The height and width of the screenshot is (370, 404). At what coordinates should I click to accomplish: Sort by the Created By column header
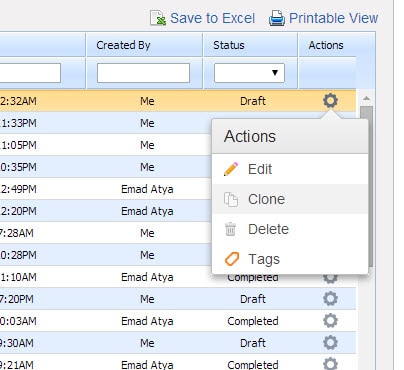point(123,45)
